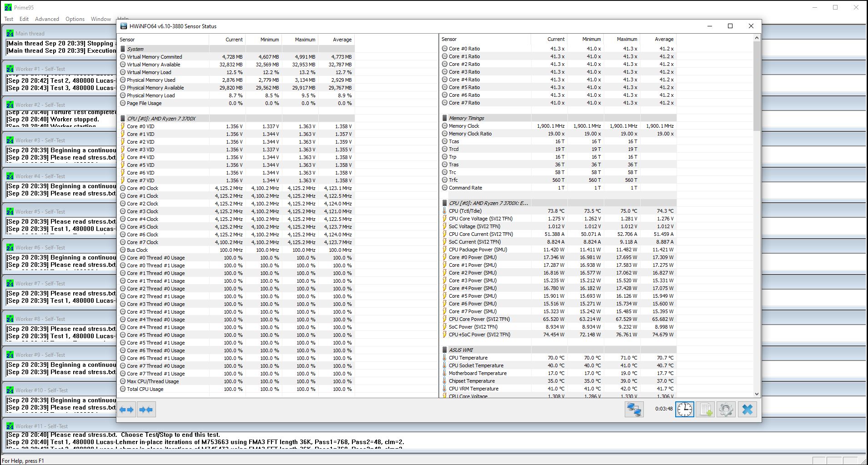This screenshot has height=465, width=868.
Task: Collapse the ASUS WMI sensor group
Action: [x=461, y=350]
